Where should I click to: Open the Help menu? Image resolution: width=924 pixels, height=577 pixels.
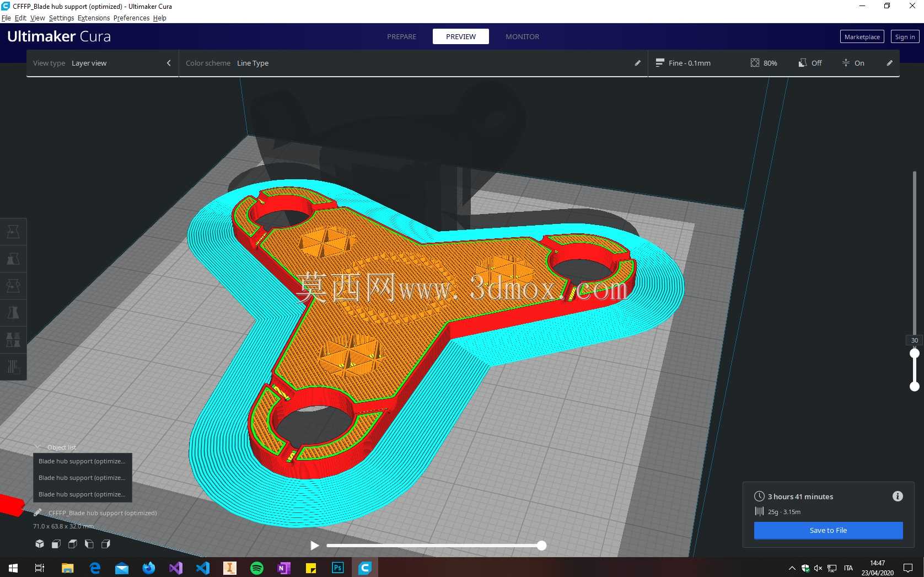159,18
